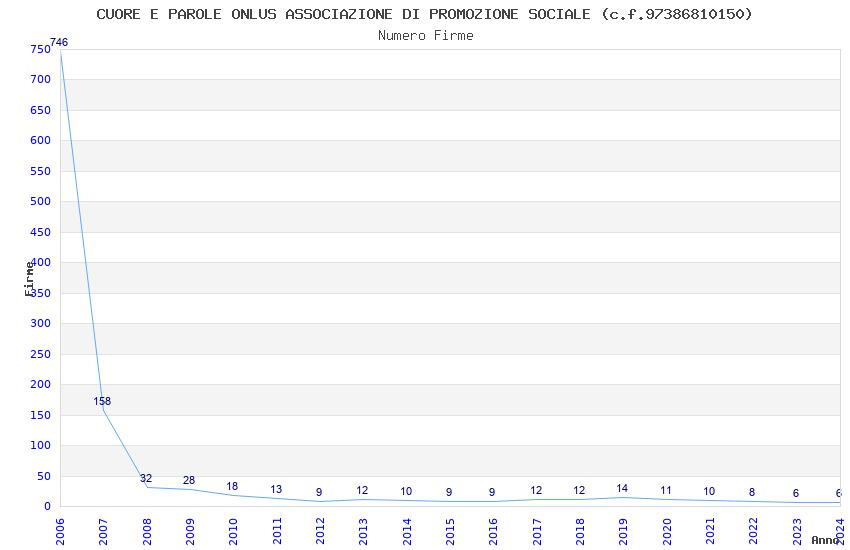Select x-axis year label "2007"
This screenshot has height=550, width=850.
[103, 531]
